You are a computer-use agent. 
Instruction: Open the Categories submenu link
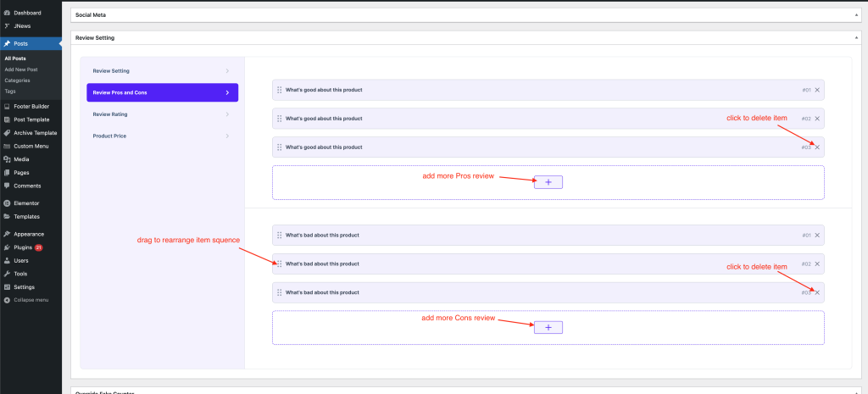(x=17, y=80)
